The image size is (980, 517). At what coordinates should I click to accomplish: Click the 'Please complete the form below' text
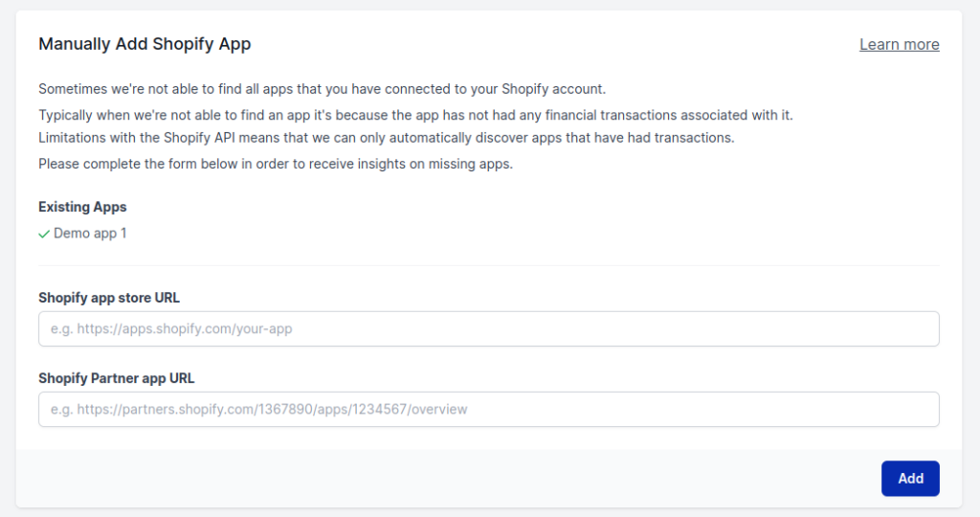coord(276,164)
